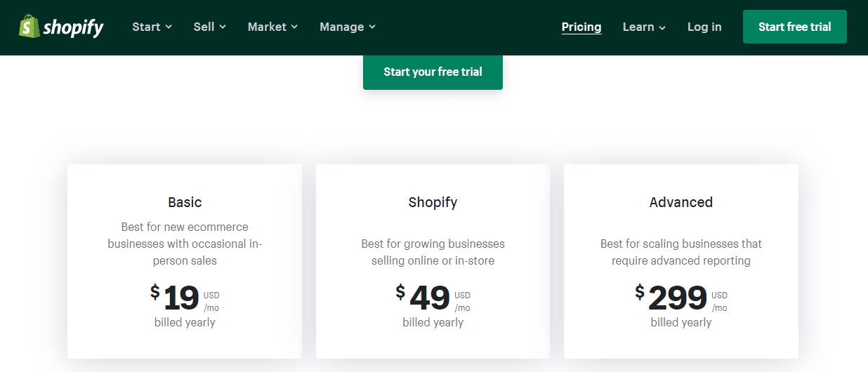Screen dimensions: 868x372
Task: Go to the Pricing page link
Action: (581, 27)
